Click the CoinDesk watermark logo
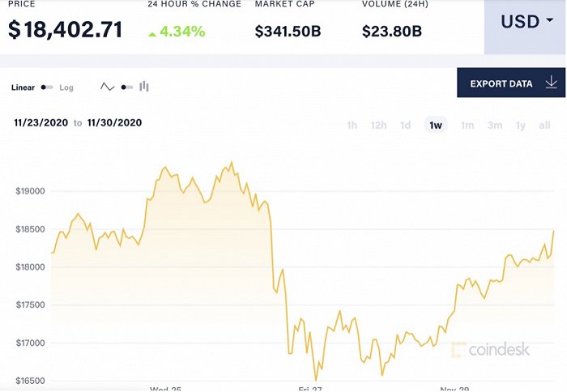This screenshot has width=567, height=392. [x=492, y=350]
